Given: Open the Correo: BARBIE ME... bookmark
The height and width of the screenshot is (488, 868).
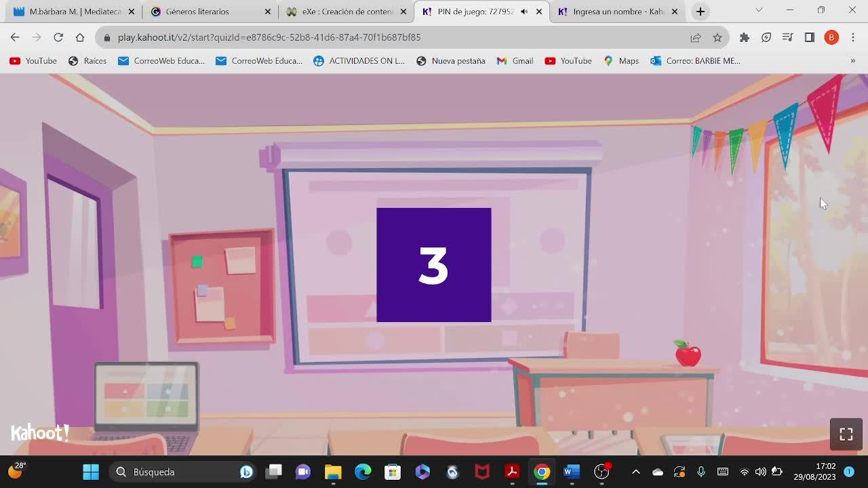Looking at the screenshot, I should [695, 61].
